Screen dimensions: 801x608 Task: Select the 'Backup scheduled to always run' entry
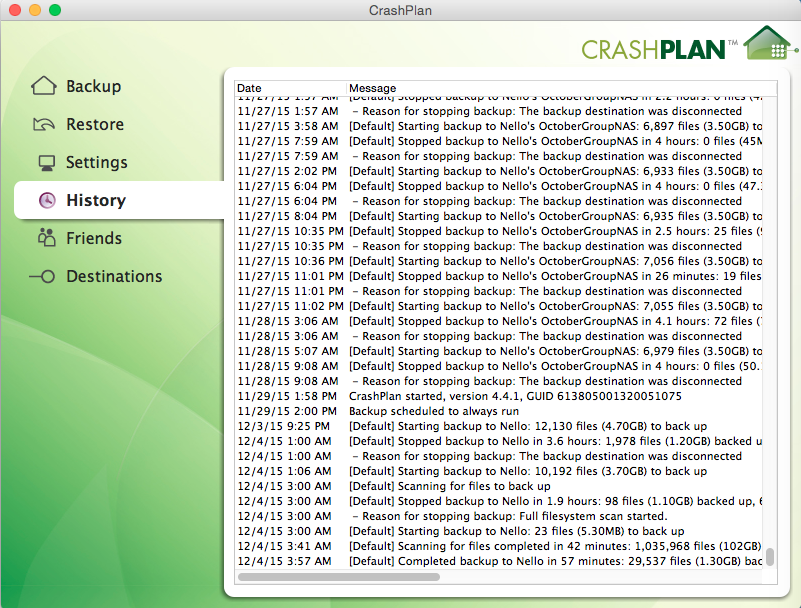pyautogui.click(x=499, y=411)
